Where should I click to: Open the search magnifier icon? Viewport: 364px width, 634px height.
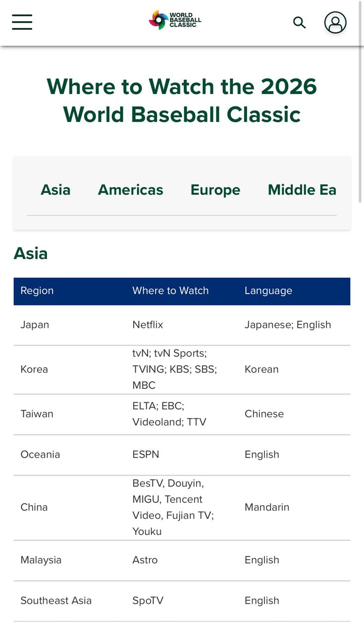click(x=299, y=22)
